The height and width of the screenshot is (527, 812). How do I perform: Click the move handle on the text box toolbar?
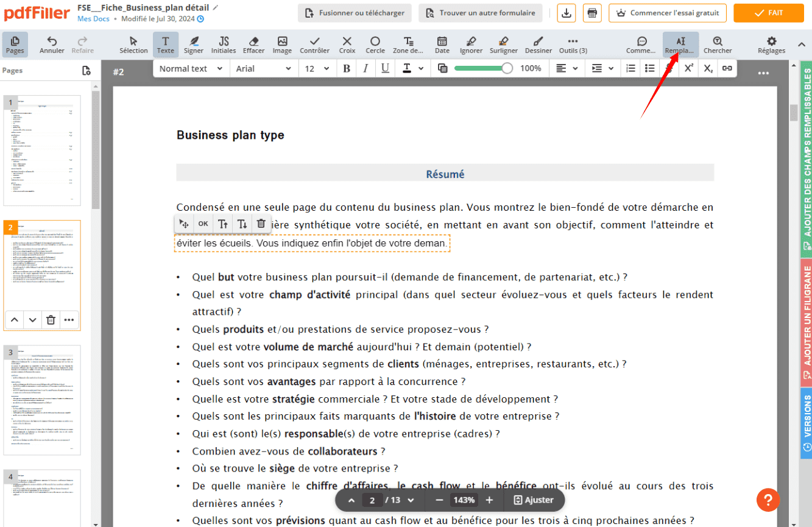pyautogui.click(x=184, y=224)
